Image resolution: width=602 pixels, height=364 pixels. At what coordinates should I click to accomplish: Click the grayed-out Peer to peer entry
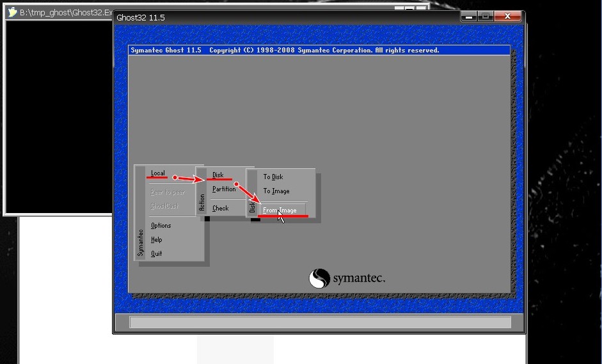tap(167, 192)
